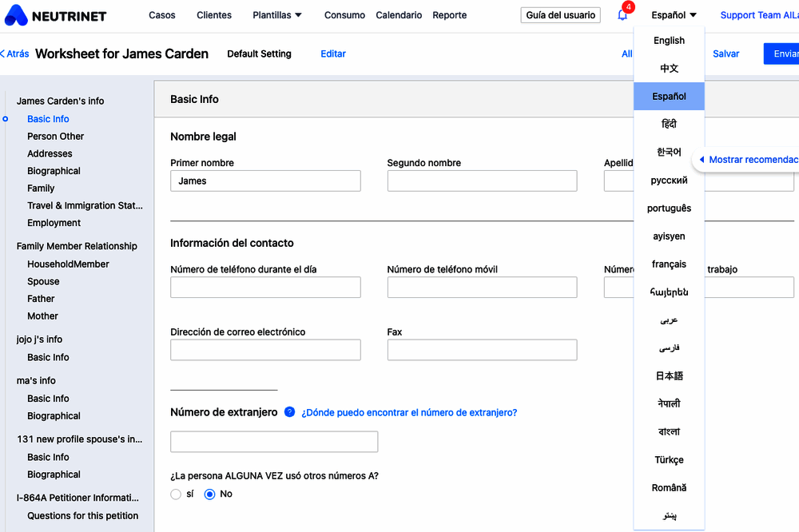Viewport: 799px width, 532px height.
Task: Select the sí radio button
Action: (x=176, y=494)
